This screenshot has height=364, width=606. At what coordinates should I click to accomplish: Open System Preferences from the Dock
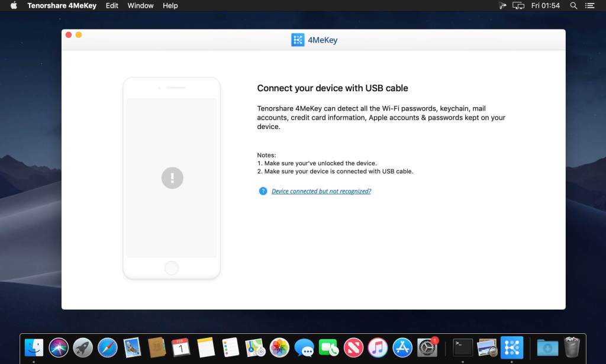tap(427, 347)
